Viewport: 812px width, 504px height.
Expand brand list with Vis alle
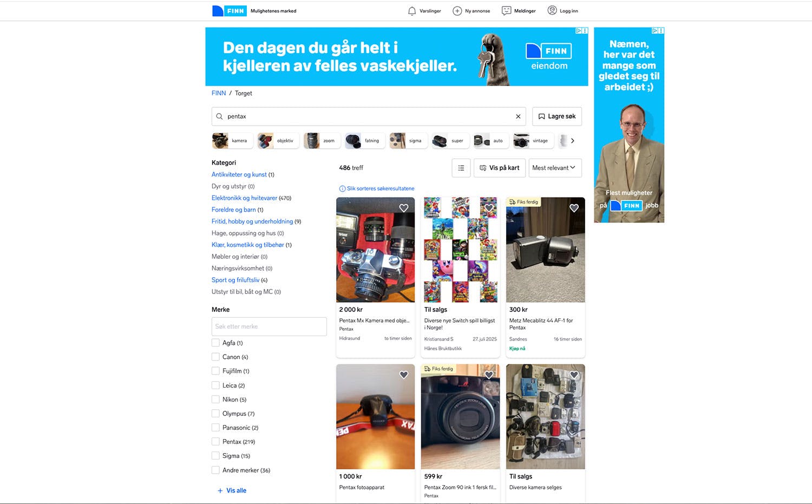(x=232, y=490)
